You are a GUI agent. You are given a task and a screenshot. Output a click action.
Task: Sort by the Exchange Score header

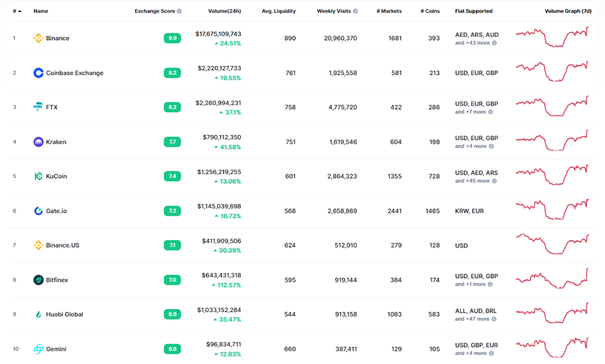(x=155, y=11)
